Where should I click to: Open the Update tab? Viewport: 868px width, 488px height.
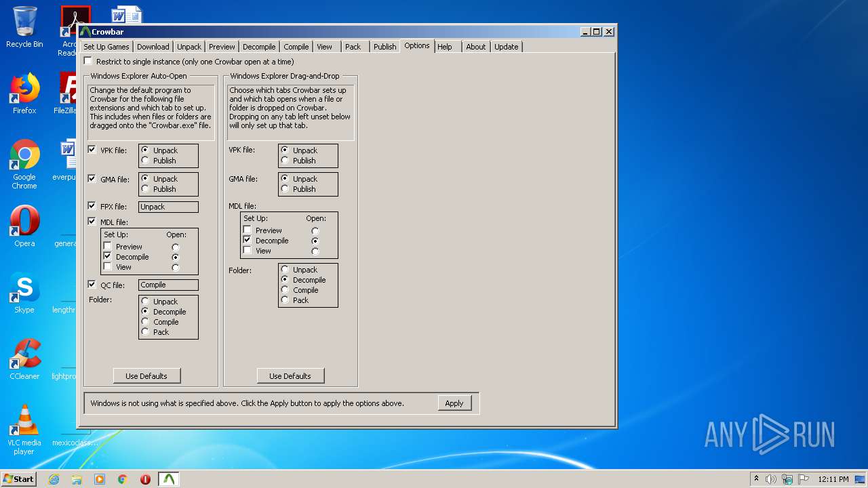(x=506, y=47)
